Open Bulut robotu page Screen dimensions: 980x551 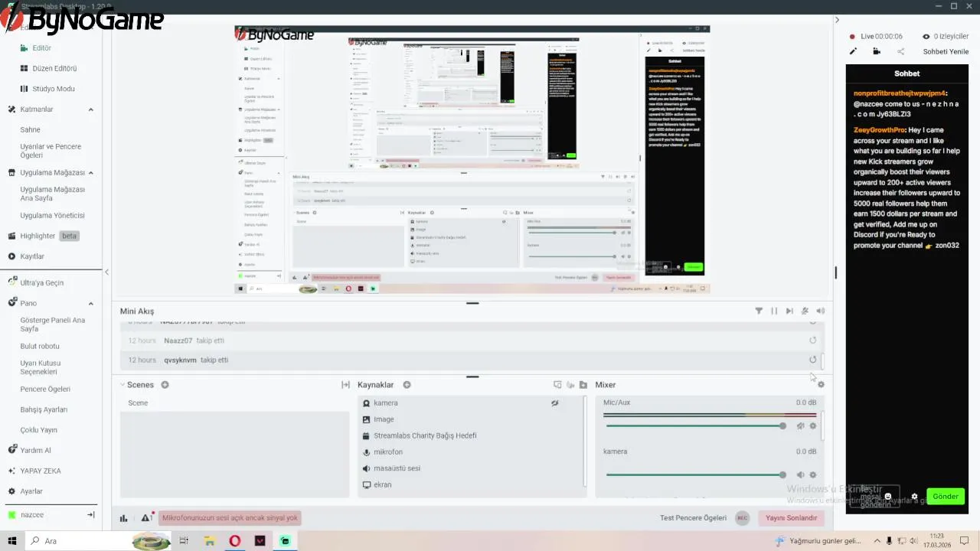[40, 346]
